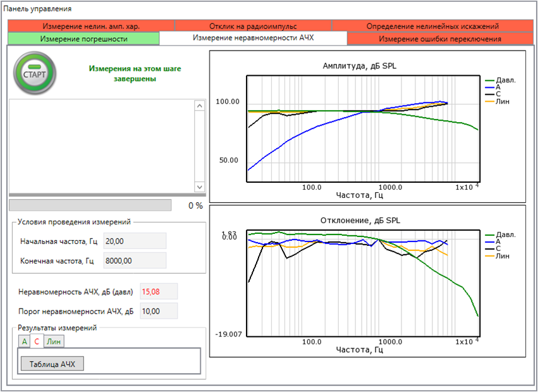Open the 'Измерение нелин. амп. хар.' tab
Image resolution: width=538 pixels, height=392 pixels.
(91, 27)
